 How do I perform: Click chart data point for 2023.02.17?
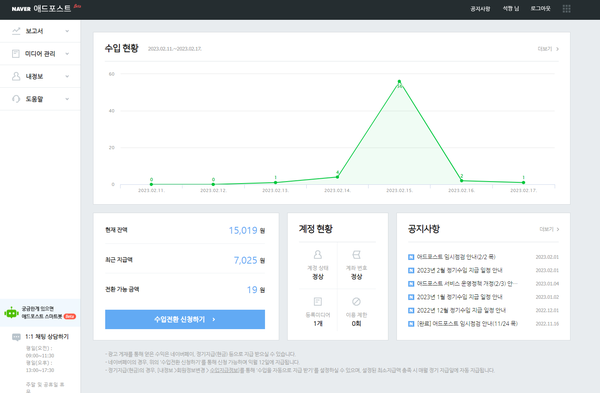pyautogui.click(x=523, y=183)
